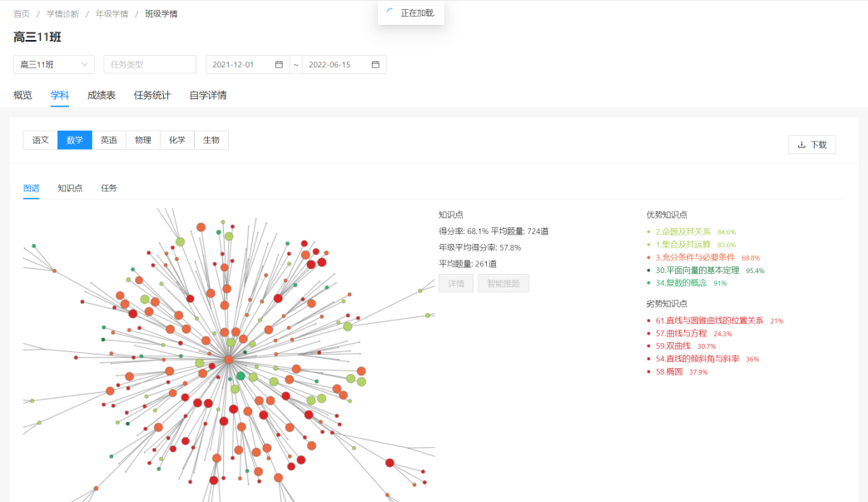Open the 任务统计 tab
868x502 pixels.
tap(152, 95)
